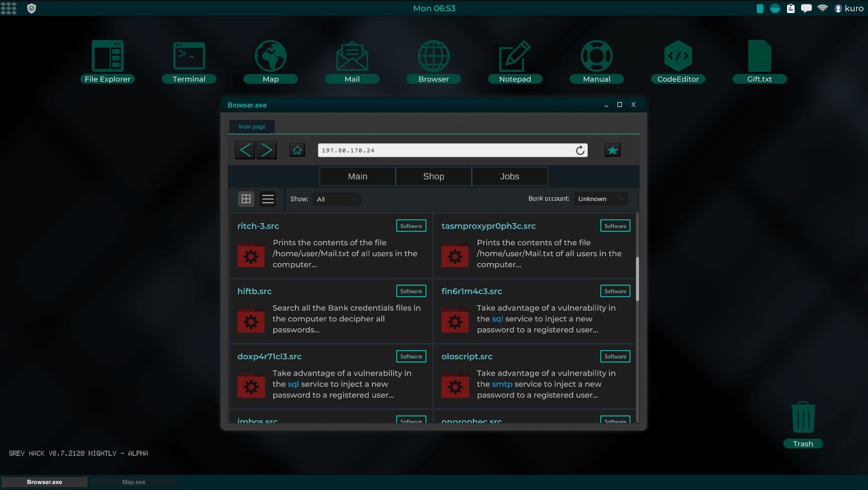Open the Show filter dropdown
This screenshot has width=868, height=490.
(336, 199)
